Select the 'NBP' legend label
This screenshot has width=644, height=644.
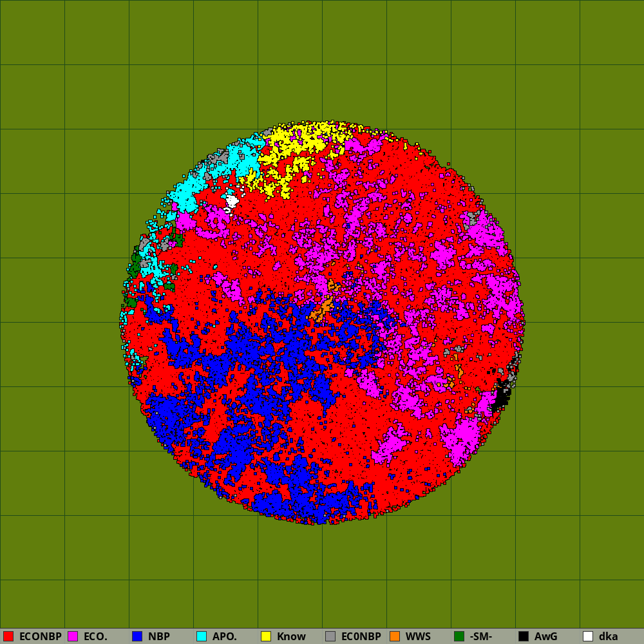[159, 636]
